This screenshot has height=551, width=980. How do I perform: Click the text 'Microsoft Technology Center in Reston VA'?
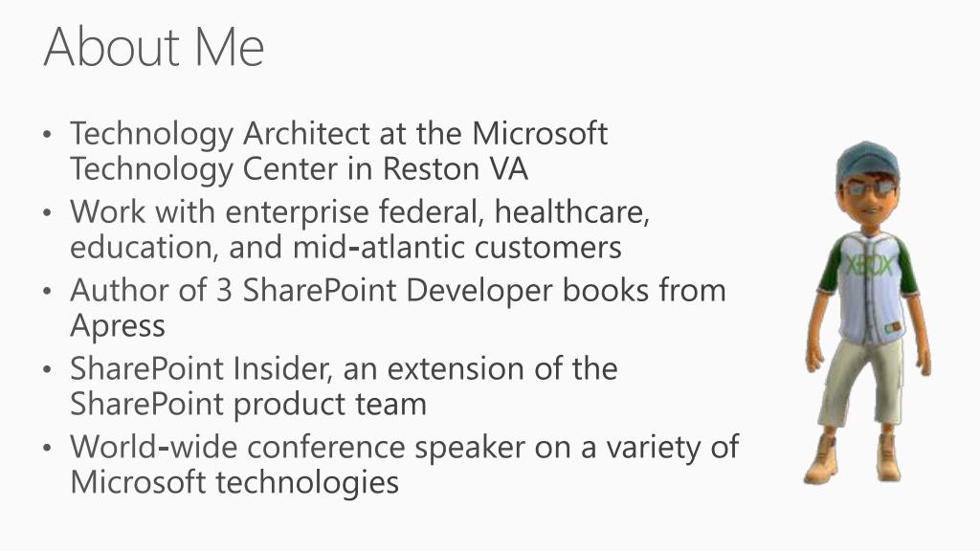click(339, 151)
